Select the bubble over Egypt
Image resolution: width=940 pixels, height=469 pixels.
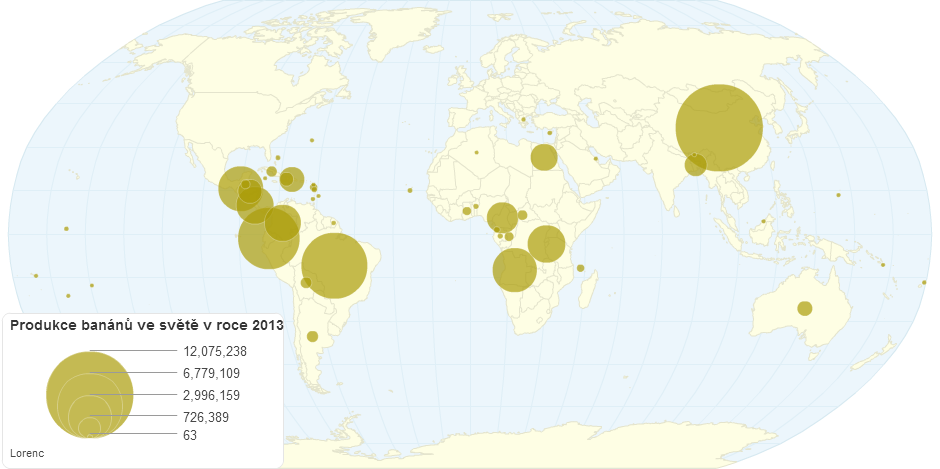(544, 157)
